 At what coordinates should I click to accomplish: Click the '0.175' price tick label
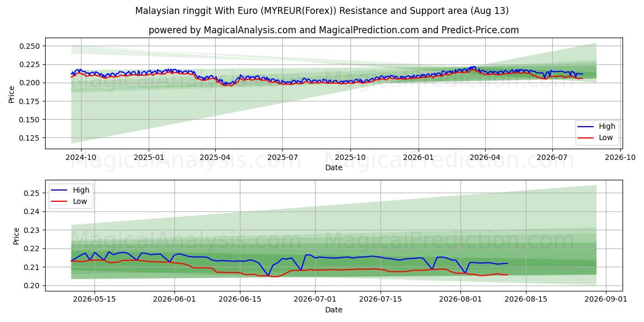(30, 101)
